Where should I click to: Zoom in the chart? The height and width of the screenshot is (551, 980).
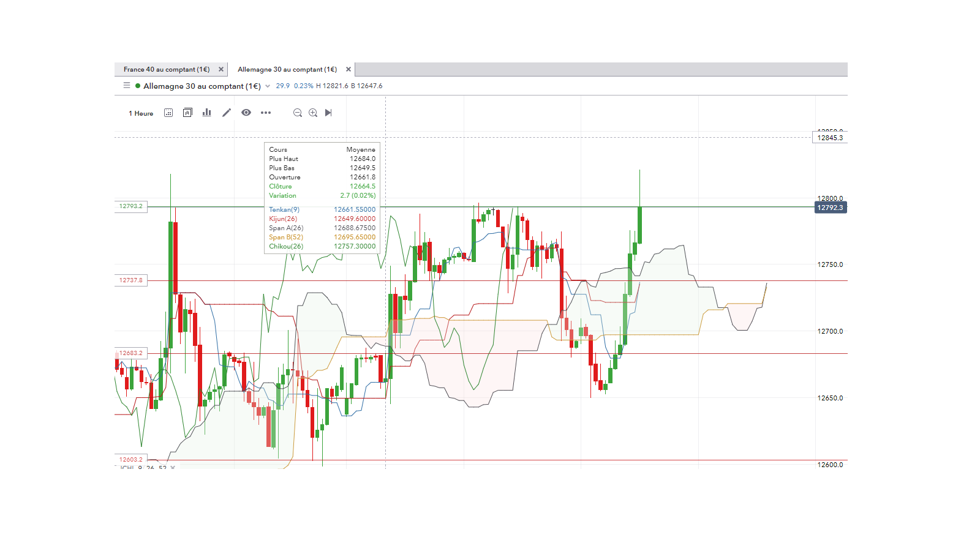point(313,113)
